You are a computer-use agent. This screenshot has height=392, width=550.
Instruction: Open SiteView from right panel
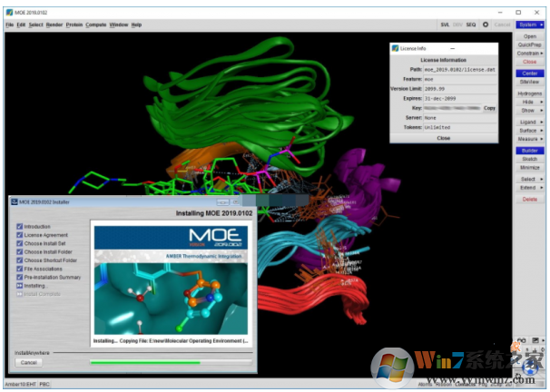point(530,82)
